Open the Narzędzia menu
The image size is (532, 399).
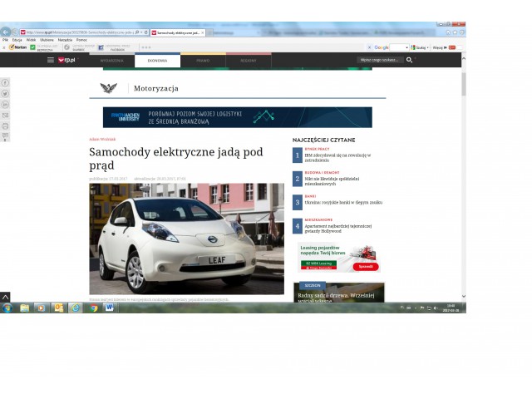coord(65,39)
